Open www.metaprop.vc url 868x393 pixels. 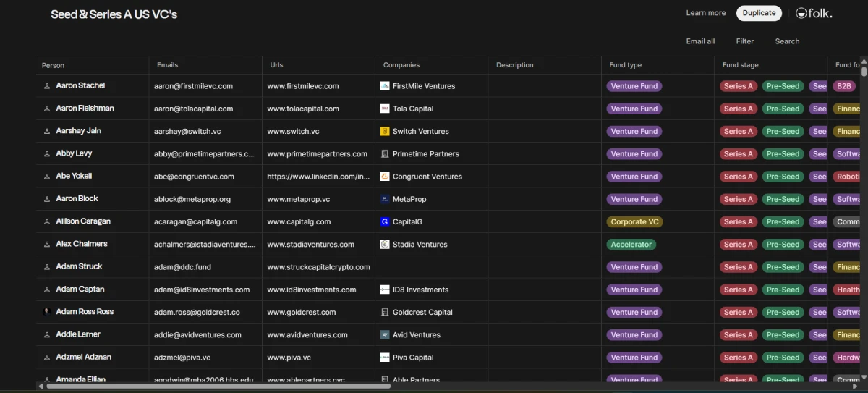tap(299, 199)
